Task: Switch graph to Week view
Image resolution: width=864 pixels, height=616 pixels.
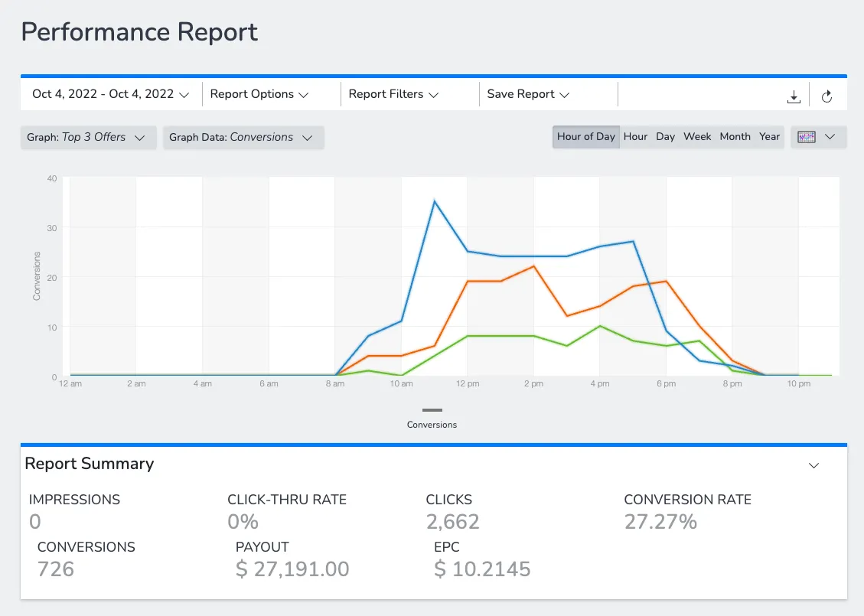Action: (x=697, y=137)
